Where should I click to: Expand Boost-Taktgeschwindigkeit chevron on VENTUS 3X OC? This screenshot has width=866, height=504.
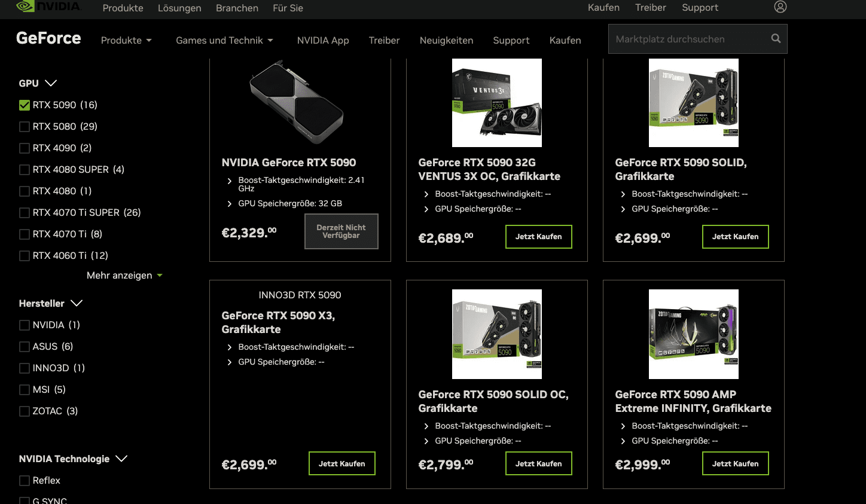(426, 194)
